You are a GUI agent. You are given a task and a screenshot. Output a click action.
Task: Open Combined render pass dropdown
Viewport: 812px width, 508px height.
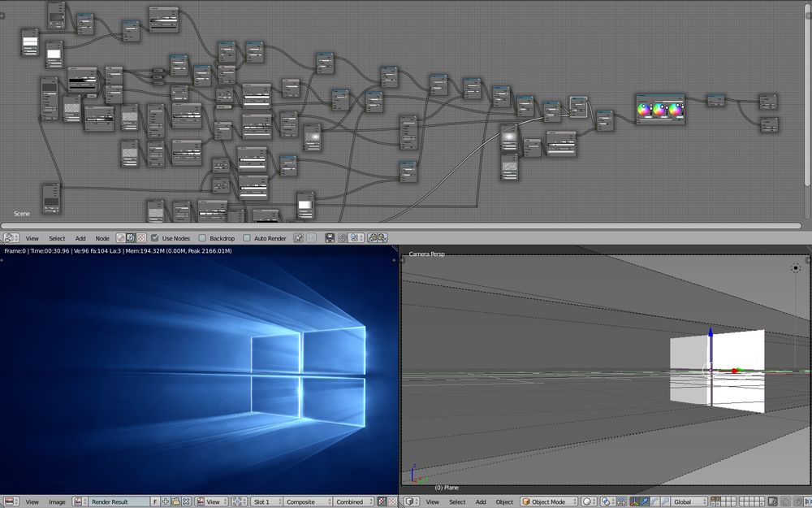click(x=353, y=501)
